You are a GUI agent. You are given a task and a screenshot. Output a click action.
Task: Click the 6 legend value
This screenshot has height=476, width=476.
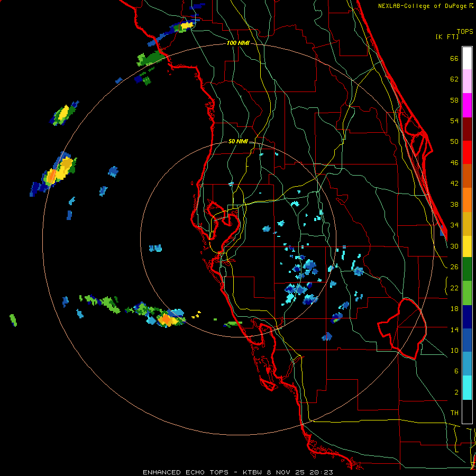coord(456,371)
